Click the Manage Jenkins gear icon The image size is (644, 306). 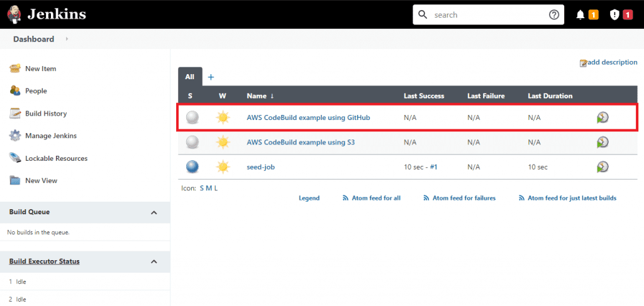15,136
